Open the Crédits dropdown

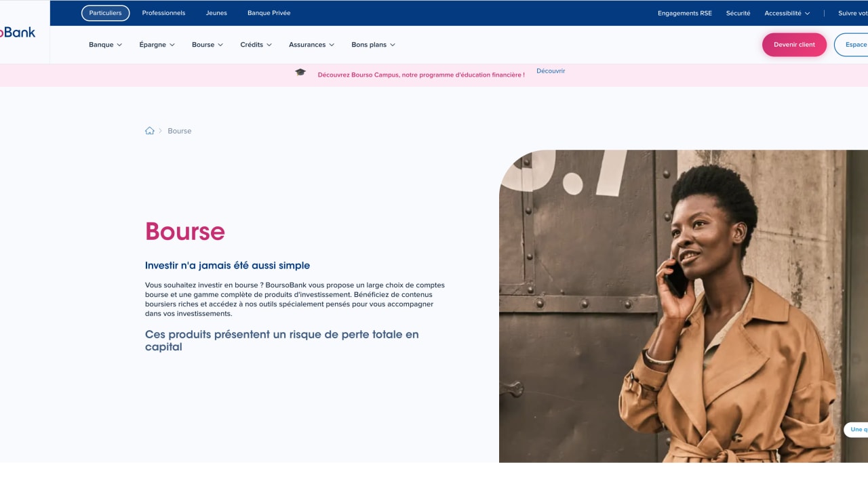pyautogui.click(x=256, y=44)
